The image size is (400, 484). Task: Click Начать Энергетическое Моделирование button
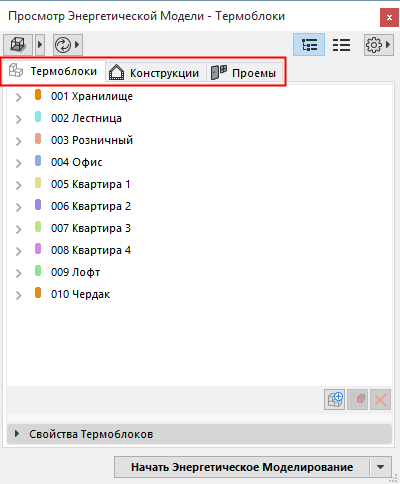click(x=242, y=467)
